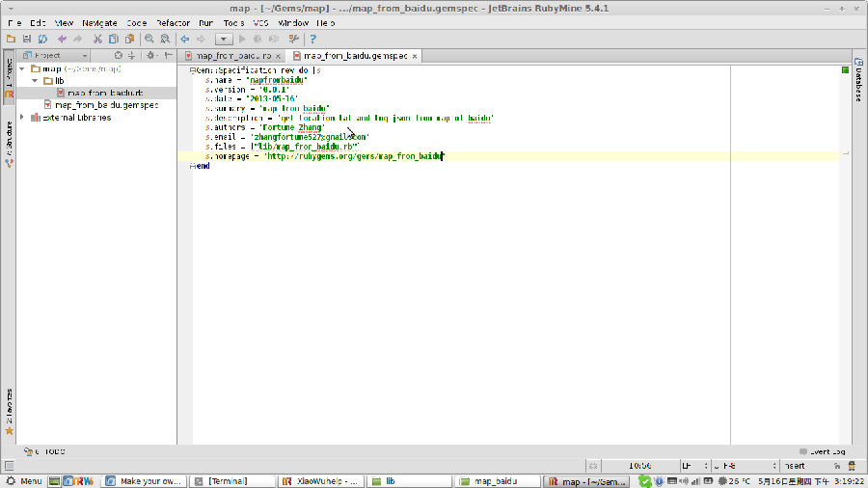Switch to Terminal taskbar window
868x488 pixels.
231,481
